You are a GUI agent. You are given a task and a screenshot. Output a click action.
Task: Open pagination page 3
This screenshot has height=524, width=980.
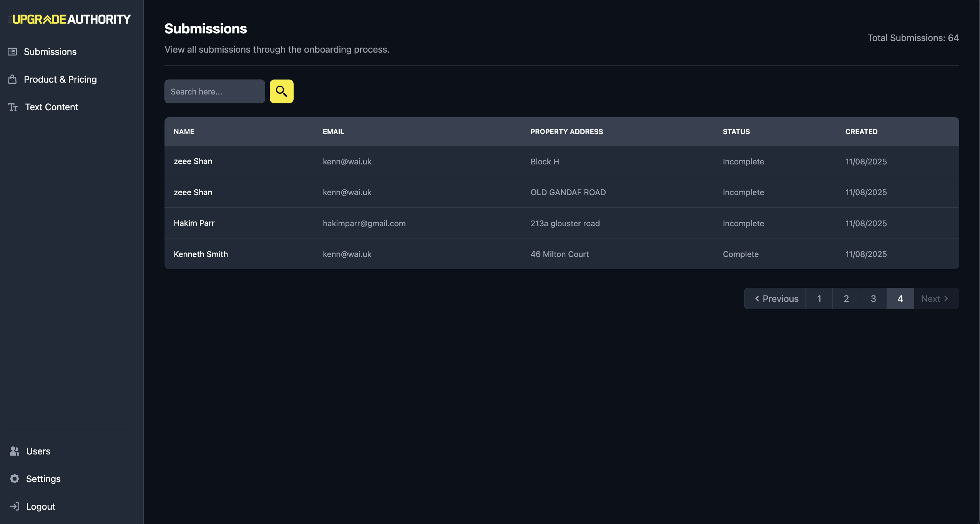pyautogui.click(x=873, y=298)
